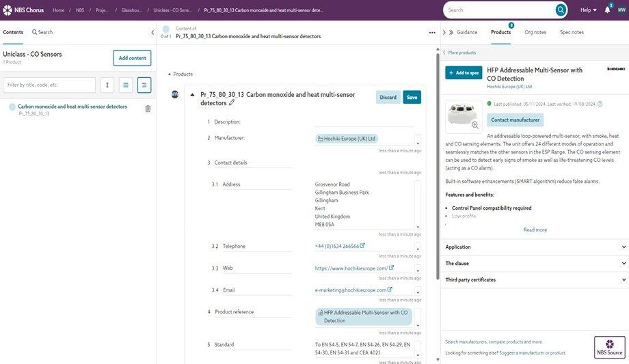This screenshot has height=364, width=629.
Task: Switch to the detailed list view toggle
Action: (144, 85)
